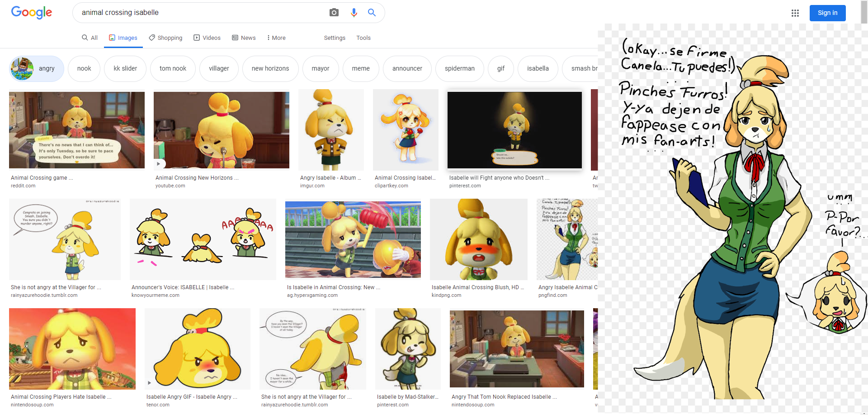
Task: Go to the News tab
Action: [x=244, y=38]
